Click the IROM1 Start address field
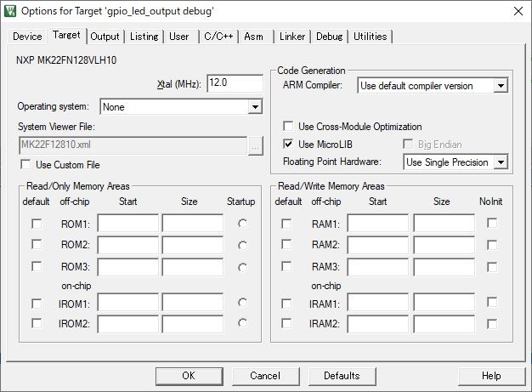This screenshot has height=392, width=532. pos(128,302)
